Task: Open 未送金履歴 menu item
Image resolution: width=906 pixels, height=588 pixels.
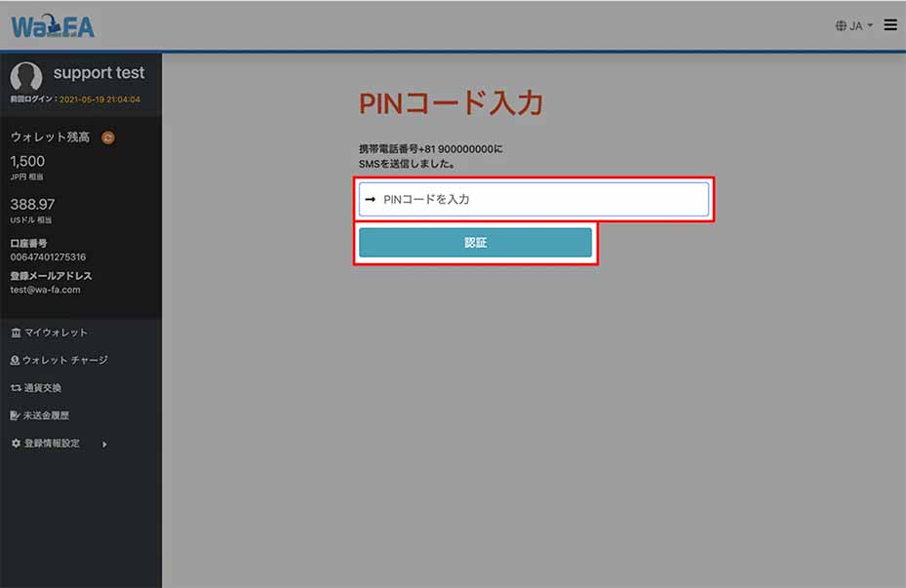Action: pos(40,415)
